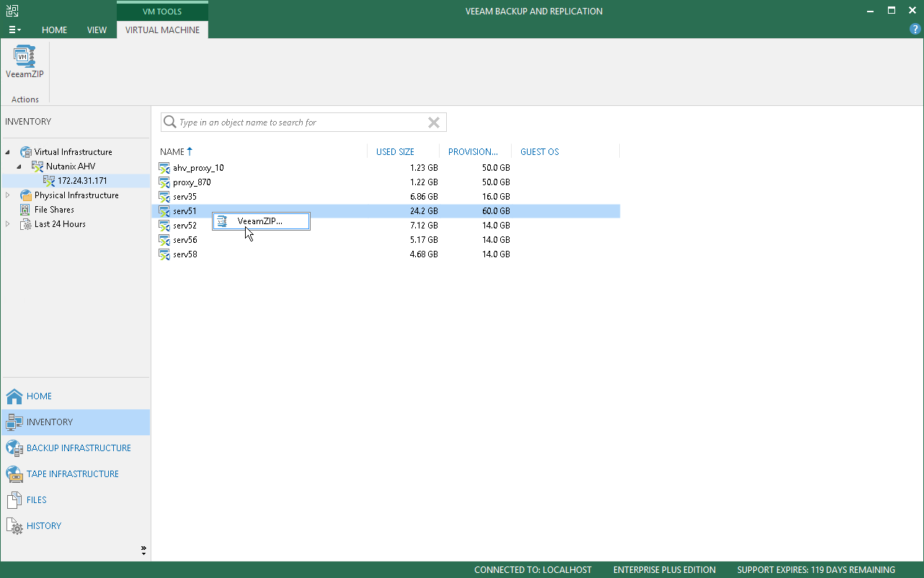Viewport: 924px width, 578px height.
Task: Select the proxy_870 row name
Action: [x=192, y=182]
